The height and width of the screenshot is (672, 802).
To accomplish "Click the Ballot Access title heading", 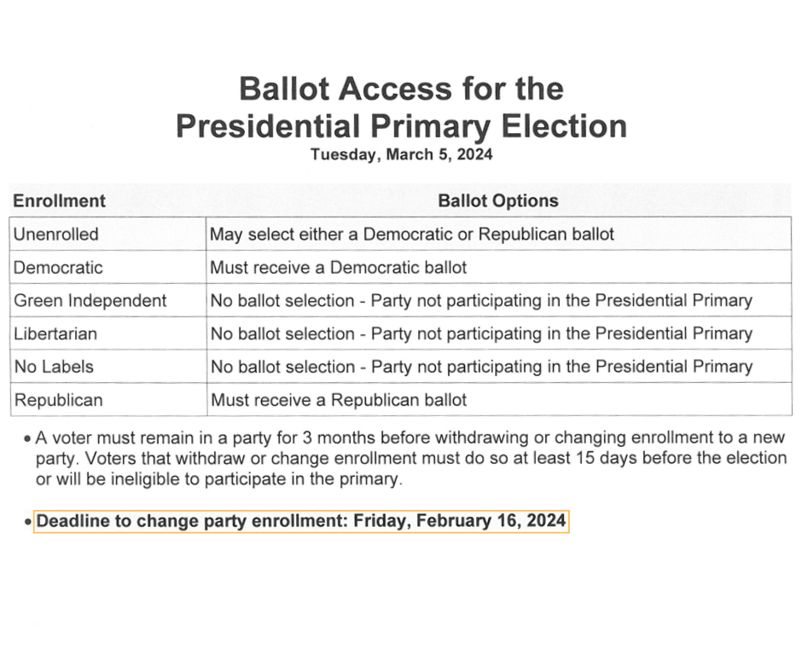I will (402, 89).
